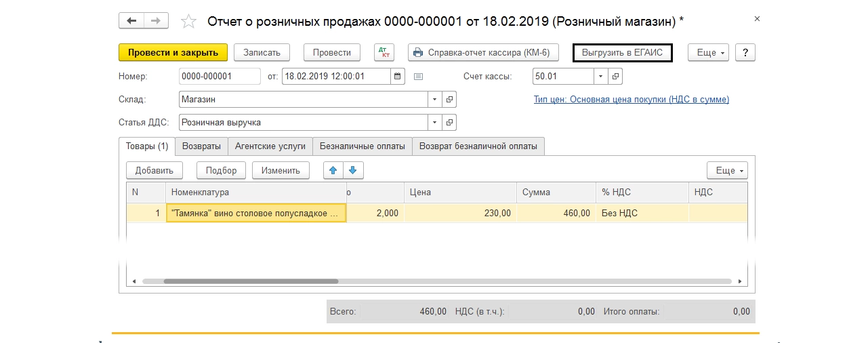Open the Тип цен price type link

tap(631, 100)
